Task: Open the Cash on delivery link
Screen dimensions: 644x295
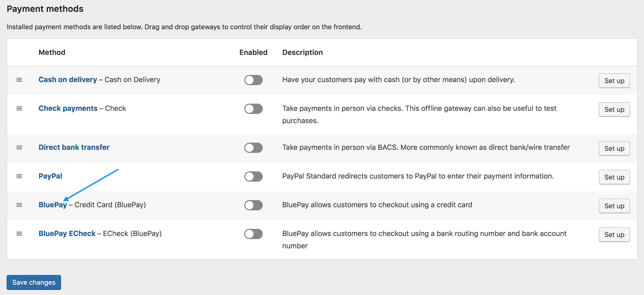Action: 67,80
